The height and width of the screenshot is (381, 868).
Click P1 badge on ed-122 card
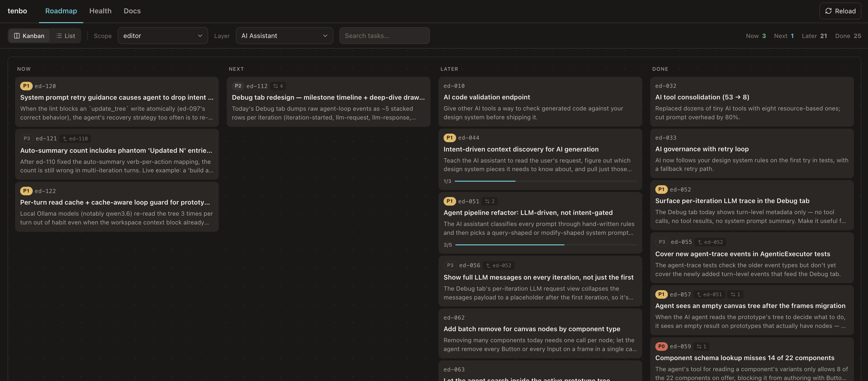(26, 191)
